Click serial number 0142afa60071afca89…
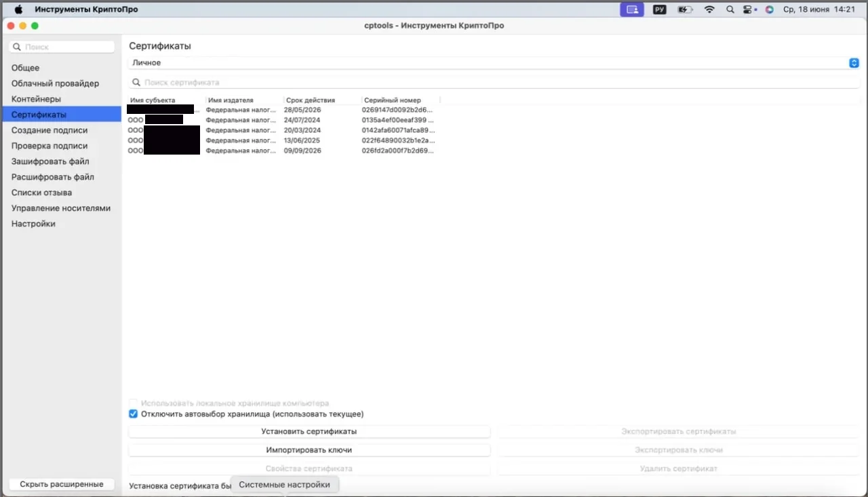 tap(398, 130)
